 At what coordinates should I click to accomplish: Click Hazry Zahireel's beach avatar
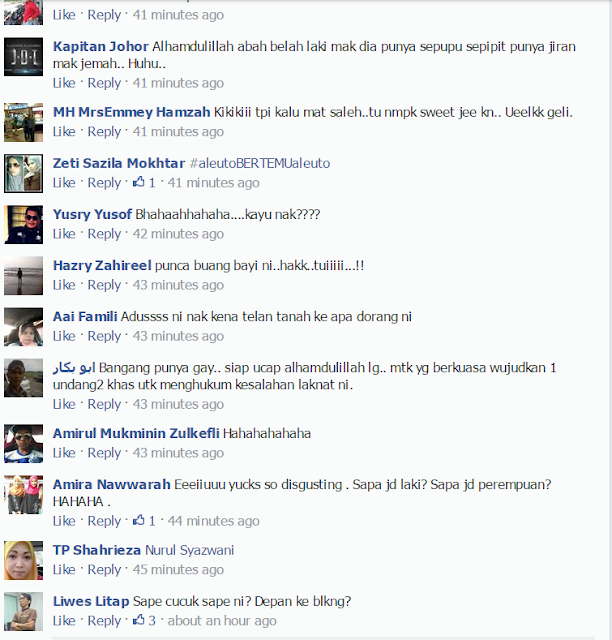[x=23, y=276]
